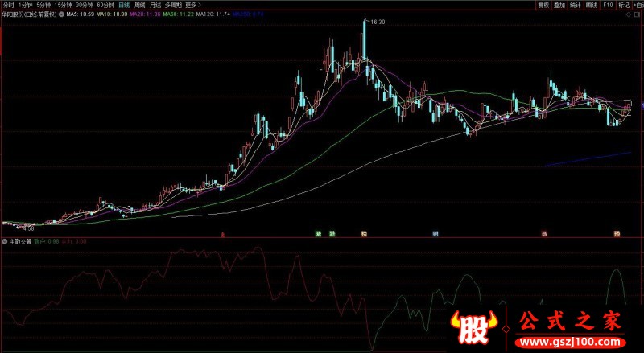Image resolution: width=644 pixels, height=353 pixels.
Task: Click the green MA60: 11.22 label
Action: (178, 14)
